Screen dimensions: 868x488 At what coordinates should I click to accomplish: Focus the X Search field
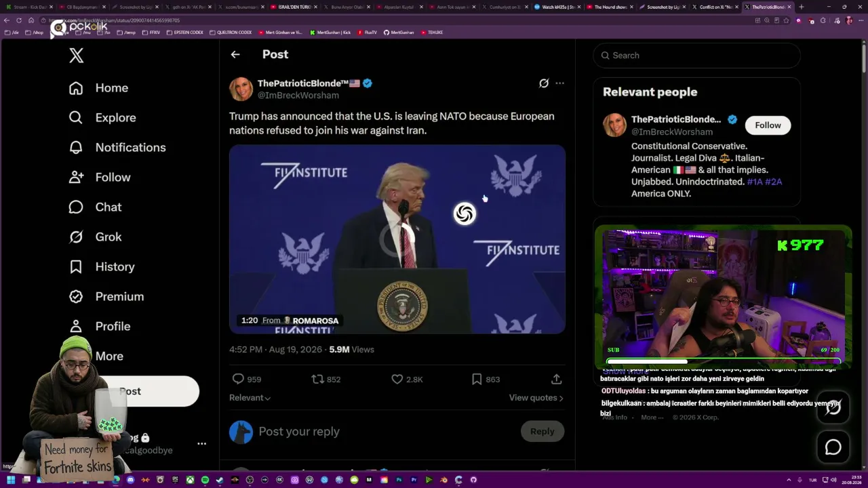pos(697,56)
